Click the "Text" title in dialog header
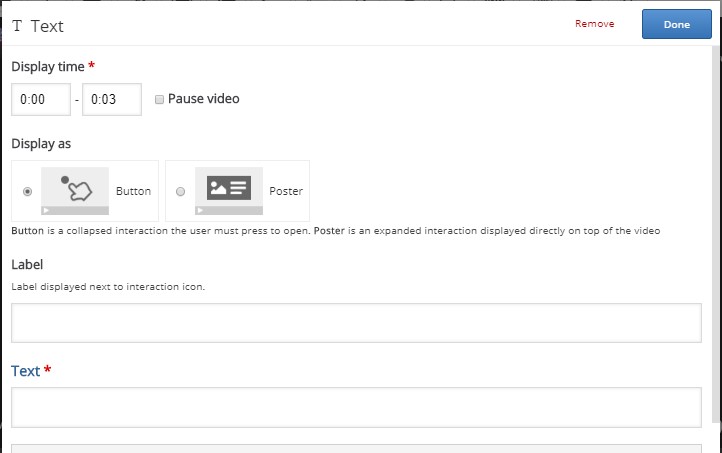The width and height of the screenshot is (722, 453). pyautogui.click(x=47, y=26)
